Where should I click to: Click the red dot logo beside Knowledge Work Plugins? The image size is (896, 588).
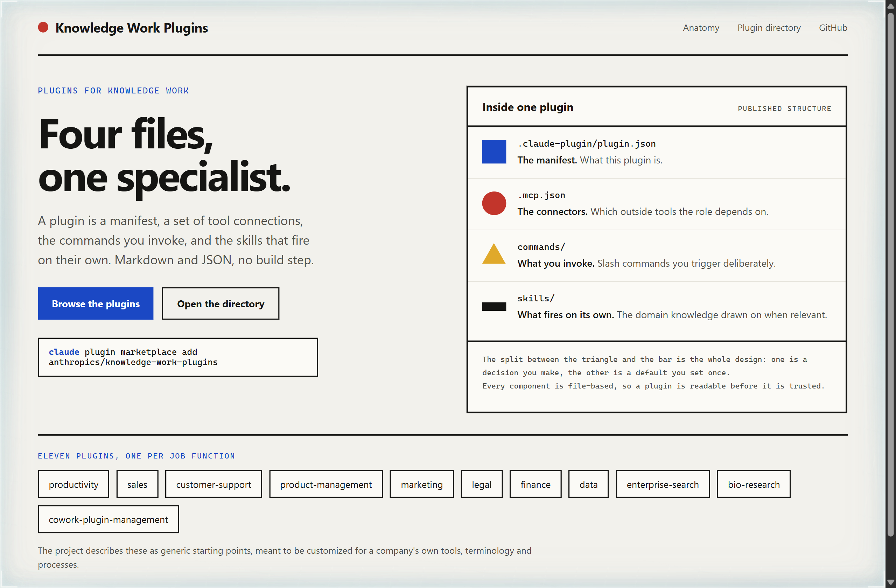click(43, 28)
